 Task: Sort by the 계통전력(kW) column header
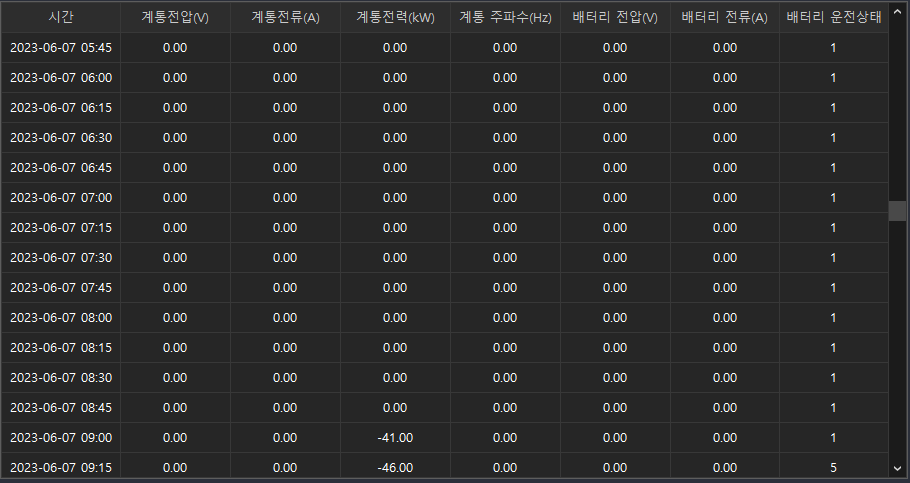coord(395,17)
